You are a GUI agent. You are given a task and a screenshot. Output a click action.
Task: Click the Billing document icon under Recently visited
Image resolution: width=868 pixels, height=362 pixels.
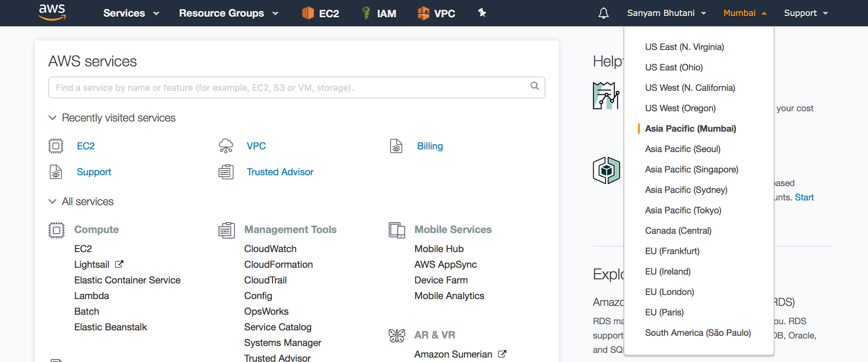pos(396,146)
